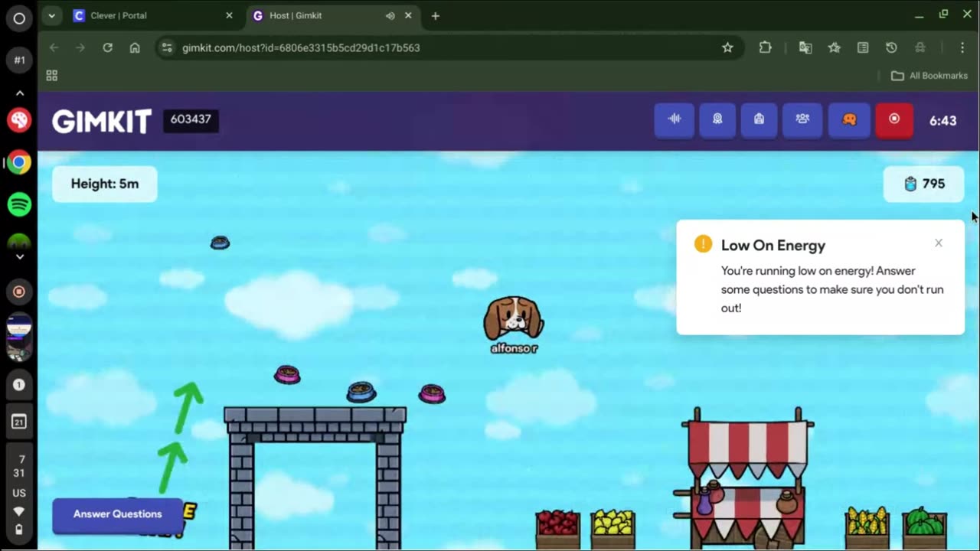
Task: Open the history clock icon
Action: 891,47
